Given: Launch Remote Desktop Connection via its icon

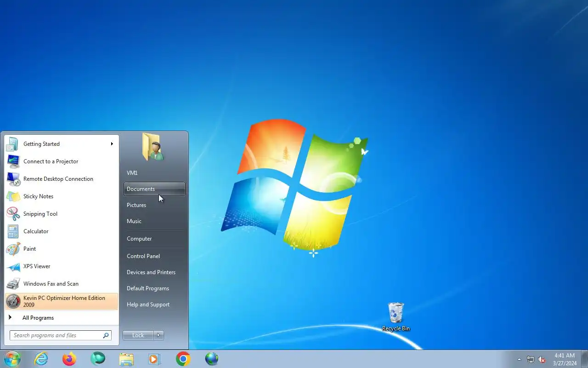Looking at the screenshot, I should click(x=13, y=179).
